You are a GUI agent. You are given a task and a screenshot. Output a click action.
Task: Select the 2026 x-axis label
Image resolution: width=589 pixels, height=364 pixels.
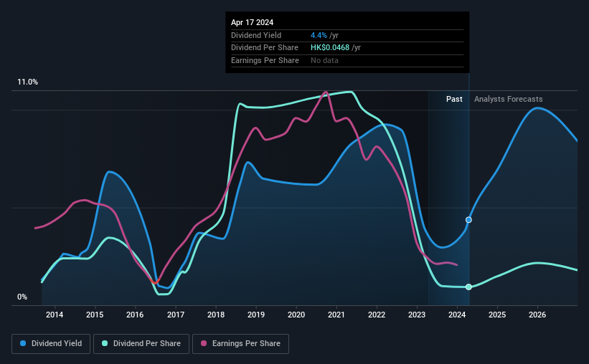(x=537, y=315)
